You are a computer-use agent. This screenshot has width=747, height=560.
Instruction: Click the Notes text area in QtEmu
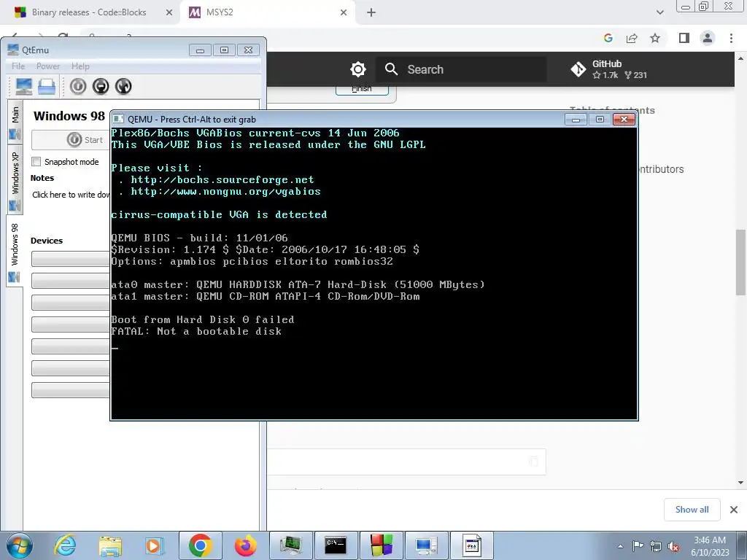click(x=71, y=195)
